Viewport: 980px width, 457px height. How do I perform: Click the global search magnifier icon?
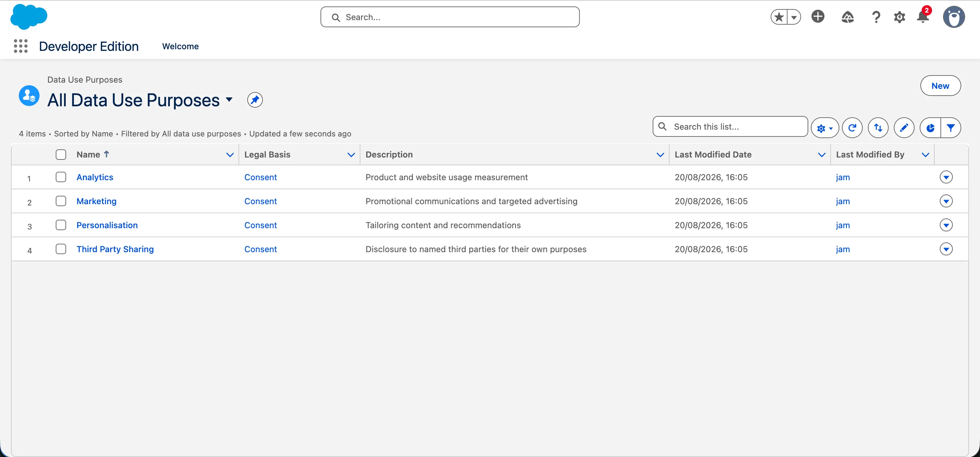335,18
